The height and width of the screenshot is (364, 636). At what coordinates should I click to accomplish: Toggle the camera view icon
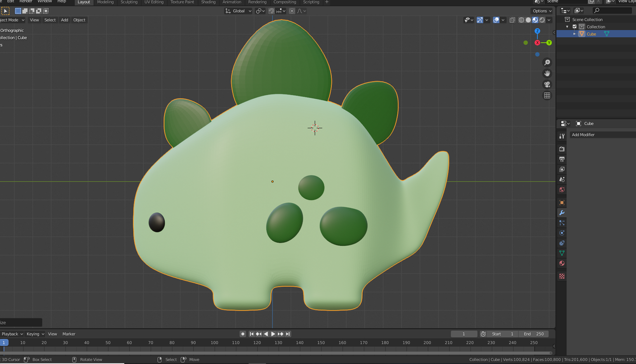click(547, 84)
